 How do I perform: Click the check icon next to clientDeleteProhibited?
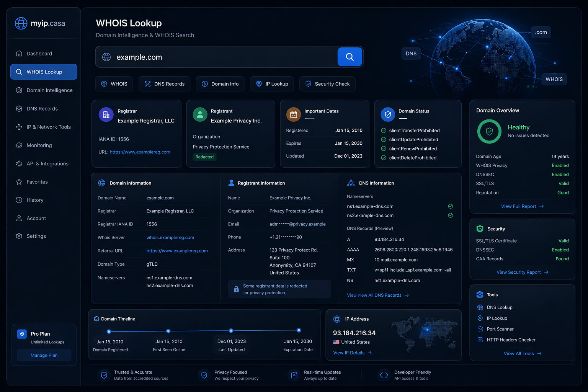[x=384, y=158]
